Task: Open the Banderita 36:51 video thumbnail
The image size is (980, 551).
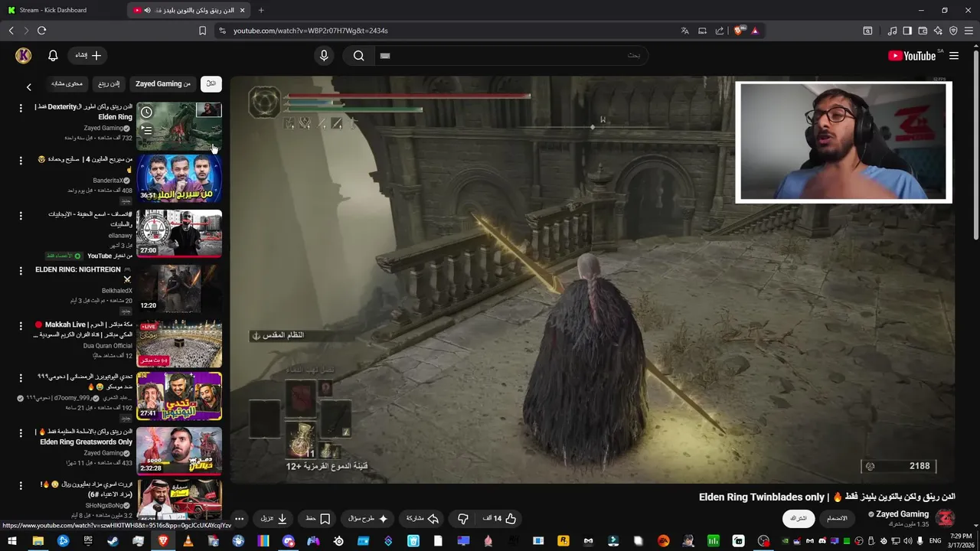Action: (x=179, y=179)
